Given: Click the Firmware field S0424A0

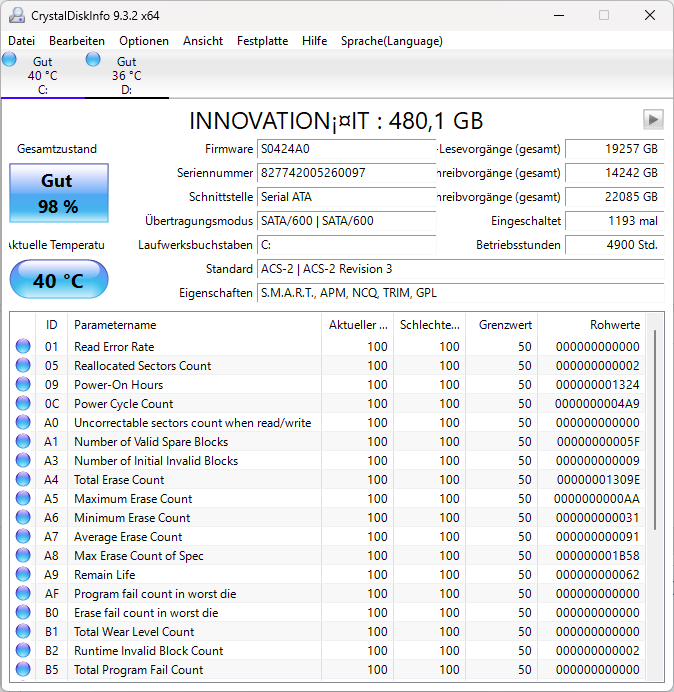Looking at the screenshot, I should pyautogui.click(x=346, y=149).
